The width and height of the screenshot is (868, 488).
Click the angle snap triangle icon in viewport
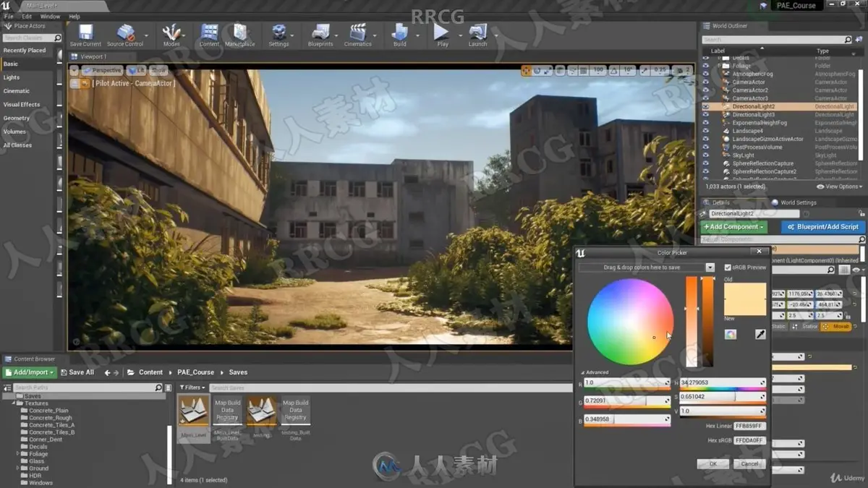(x=616, y=70)
